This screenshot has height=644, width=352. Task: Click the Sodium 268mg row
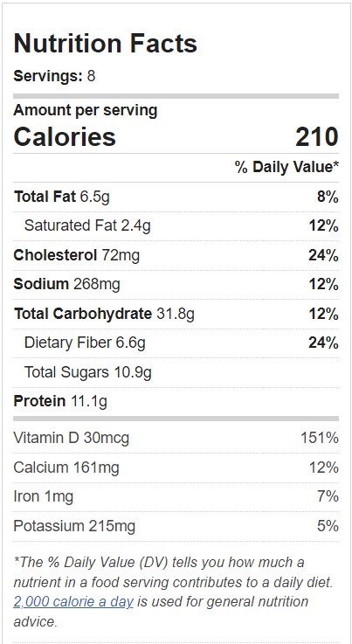click(x=176, y=284)
